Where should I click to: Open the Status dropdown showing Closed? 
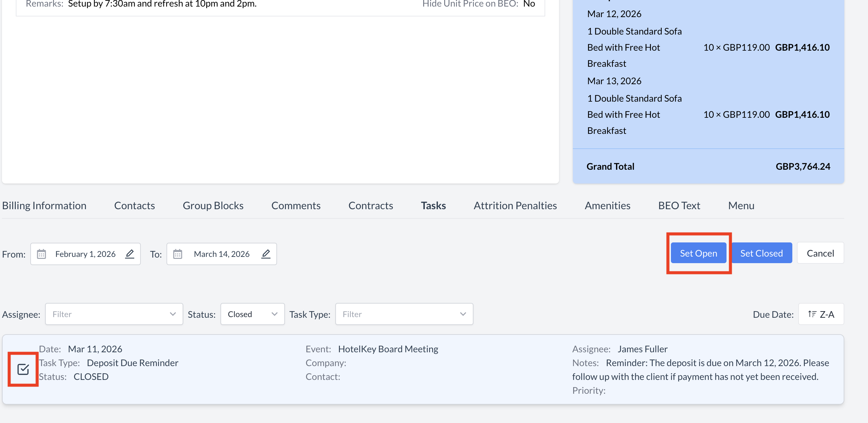[x=252, y=314]
